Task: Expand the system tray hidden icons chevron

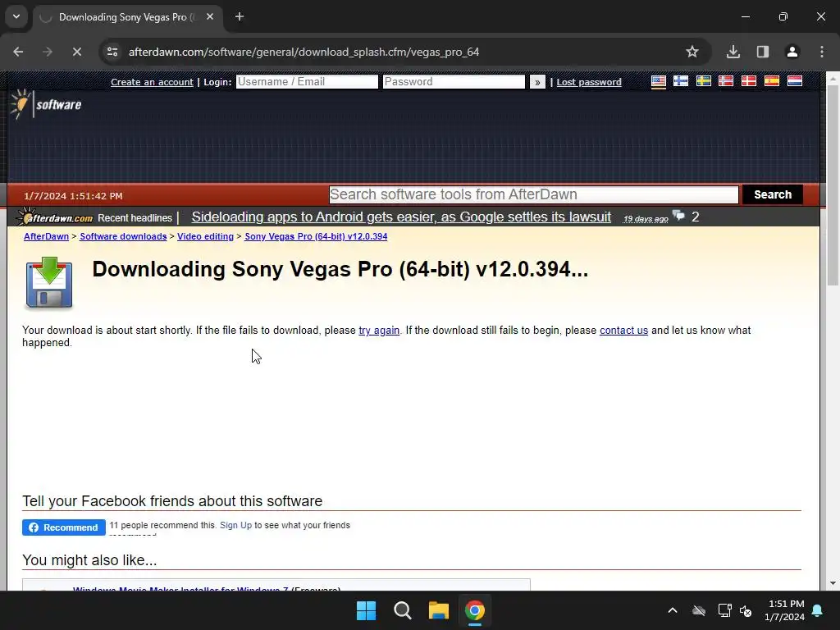Action: [673, 610]
